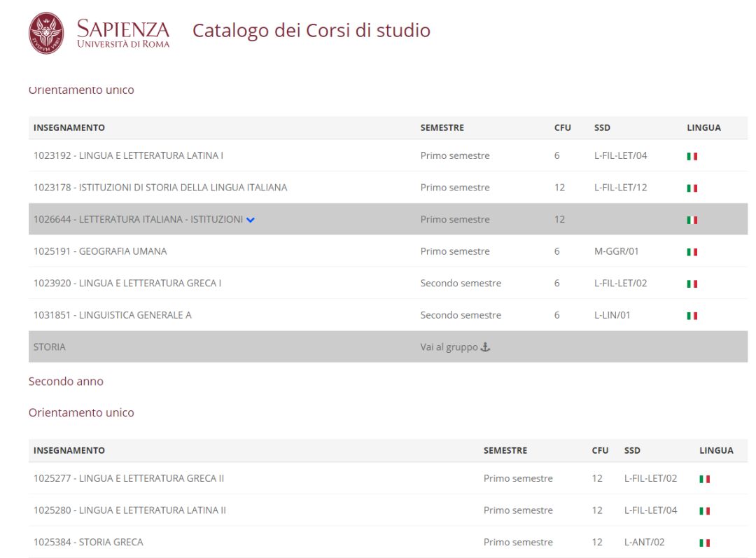The image size is (756, 558).
Task: Open course 1025384 Storia Greca
Action: pyautogui.click(x=88, y=542)
